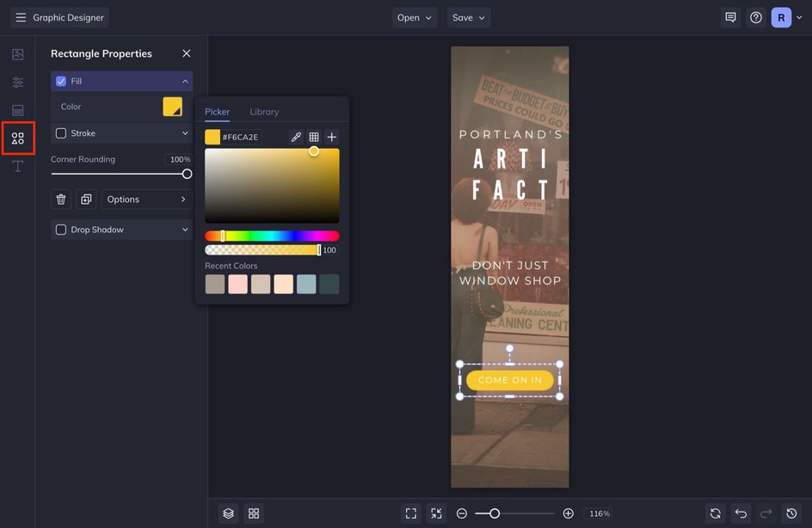
Task: Click the 116% zoom percentage field
Action: [600, 513]
